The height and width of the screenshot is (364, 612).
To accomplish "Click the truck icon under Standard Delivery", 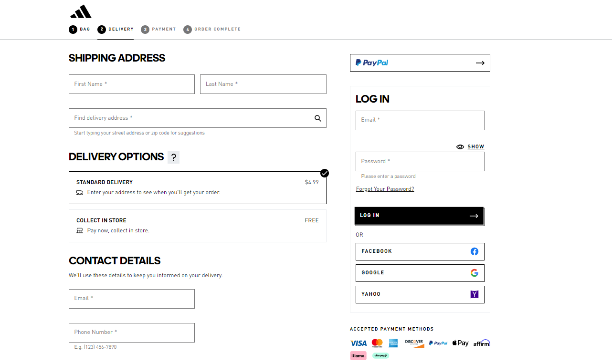I will point(80,192).
